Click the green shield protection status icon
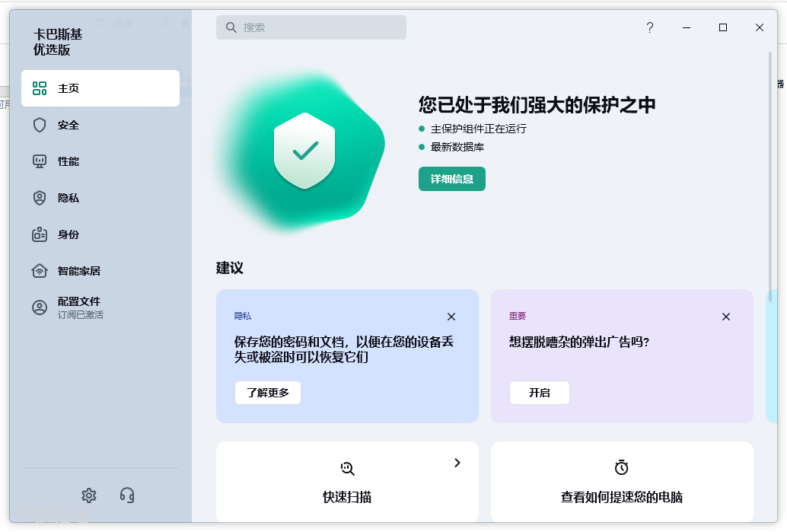The height and width of the screenshot is (532, 787). (304, 151)
